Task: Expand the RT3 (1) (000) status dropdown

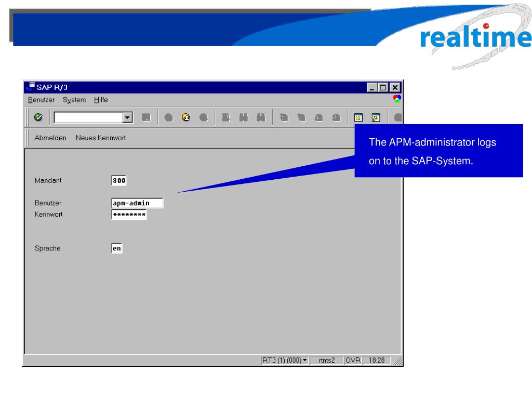Action: click(285, 361)
